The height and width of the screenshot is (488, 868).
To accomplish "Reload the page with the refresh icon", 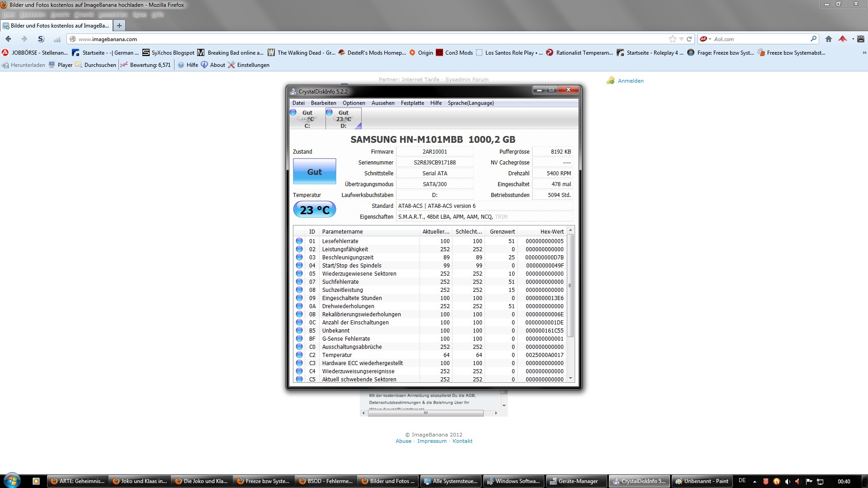I will pos(689,39).
